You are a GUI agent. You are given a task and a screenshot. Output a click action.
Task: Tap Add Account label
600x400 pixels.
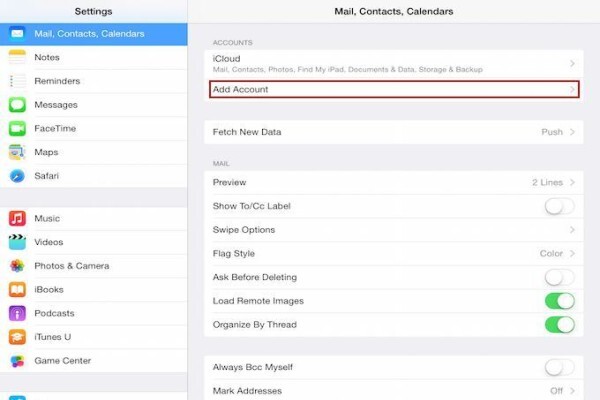pyautogui.click(x=240, y=90)
